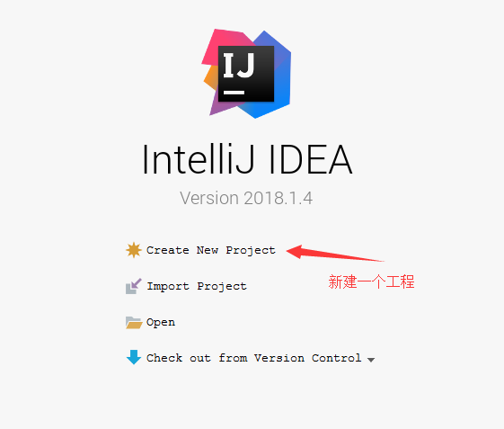The width and height of the screenshot is (504, 429).
Task: Click the blue down-arrow checkout icon
Action: click(134, 357)
